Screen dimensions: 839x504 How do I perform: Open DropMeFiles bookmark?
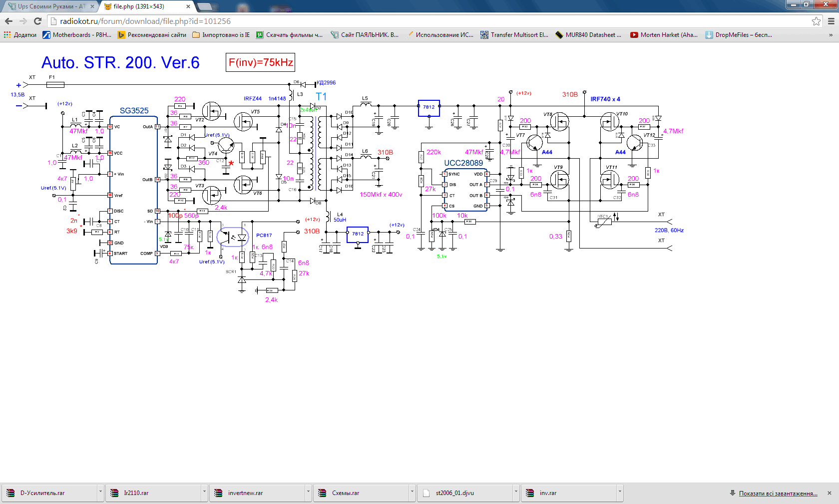(x=739, y=35)
